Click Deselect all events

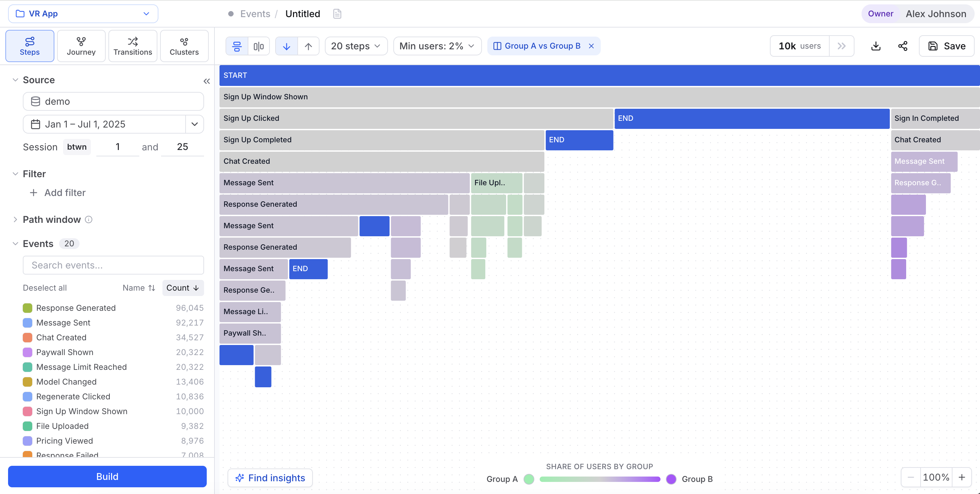pyautogui.click(x=45, y=288)
